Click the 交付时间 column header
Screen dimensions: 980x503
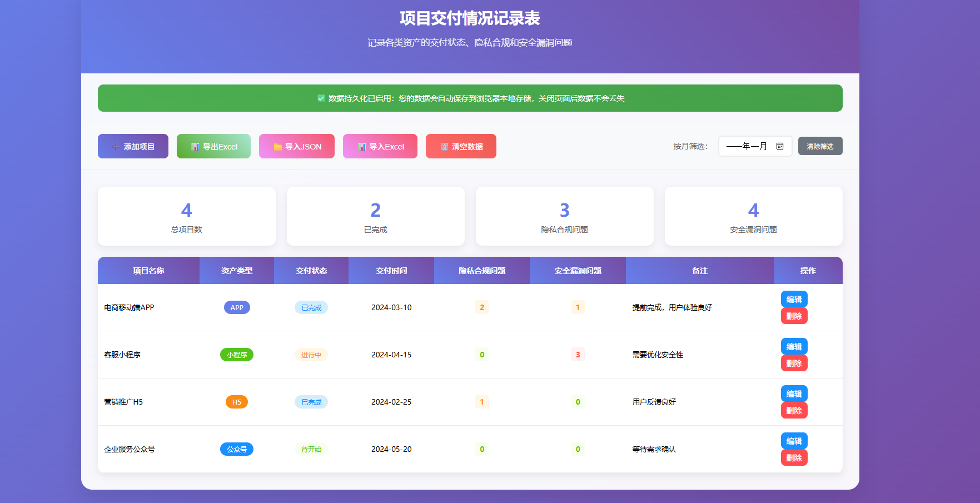coord(391,271)
